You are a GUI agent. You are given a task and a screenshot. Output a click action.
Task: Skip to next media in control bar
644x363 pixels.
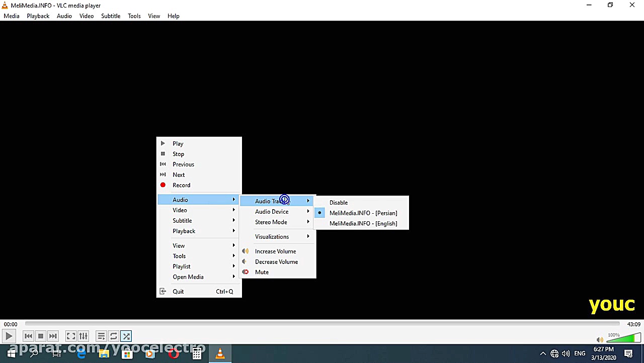pos(53,336)
